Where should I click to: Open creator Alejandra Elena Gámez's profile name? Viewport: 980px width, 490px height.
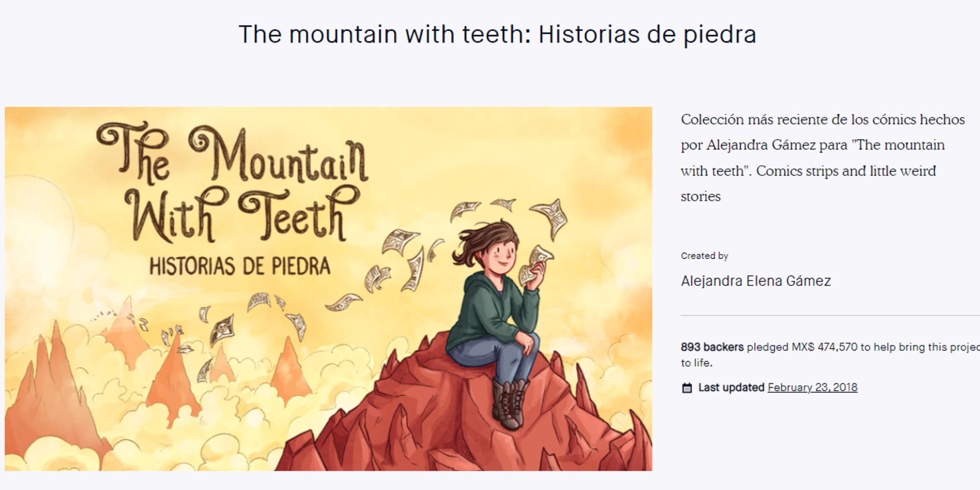point(756,281)
